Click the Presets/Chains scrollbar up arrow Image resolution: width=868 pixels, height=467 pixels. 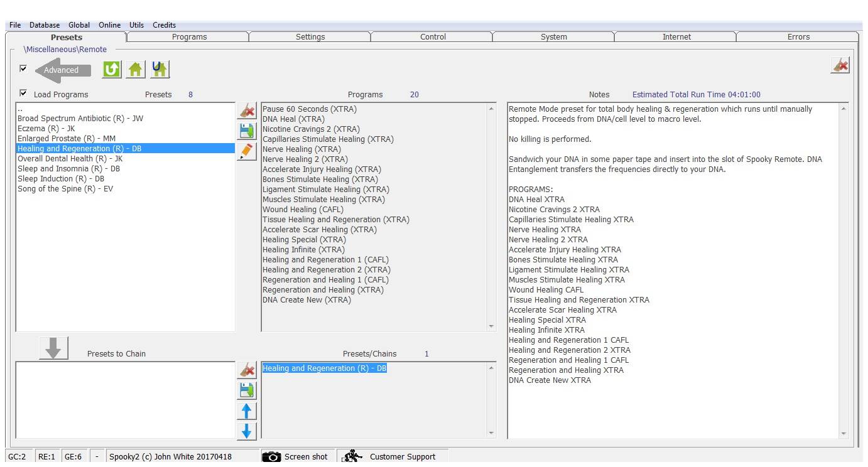tap(492, 368)
